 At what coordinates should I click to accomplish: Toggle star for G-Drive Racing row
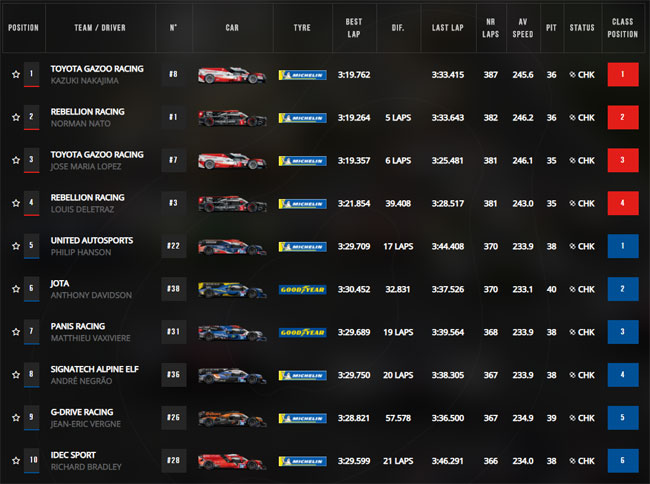tap(16, 418)
